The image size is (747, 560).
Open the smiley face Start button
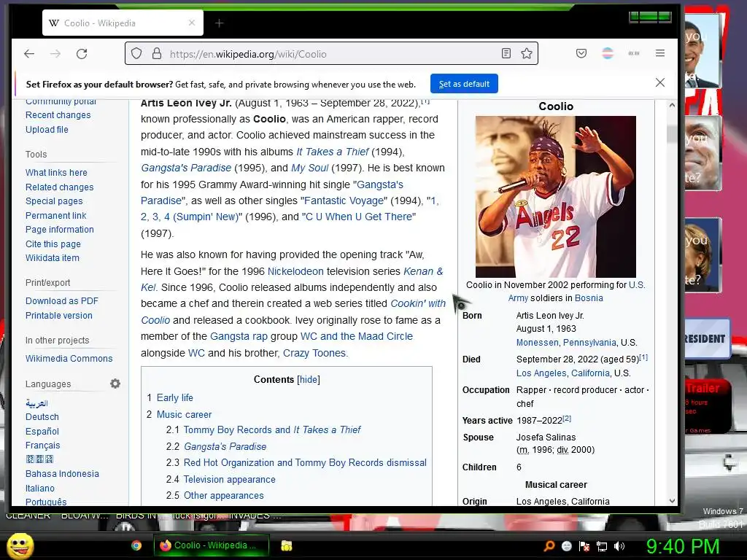(x=20, y=545)
